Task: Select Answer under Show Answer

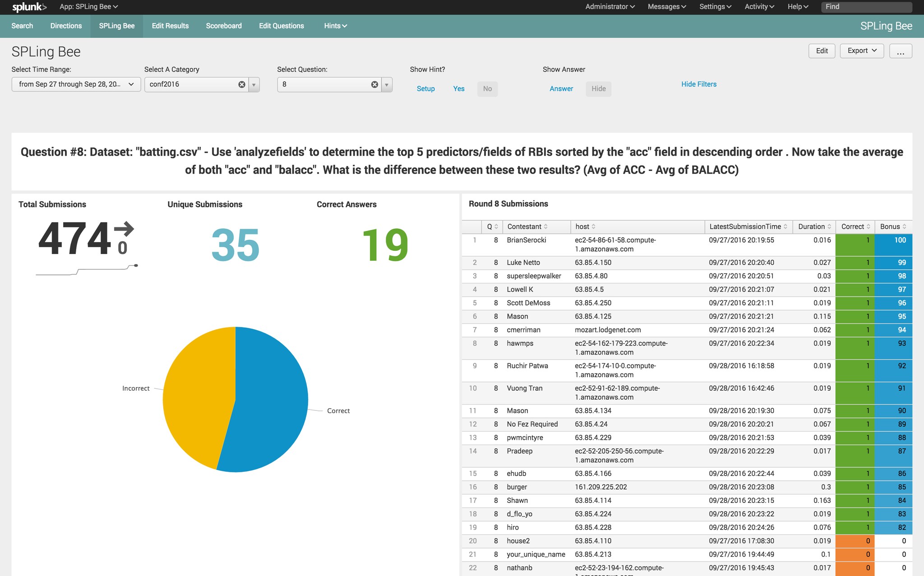Action: 561,89
